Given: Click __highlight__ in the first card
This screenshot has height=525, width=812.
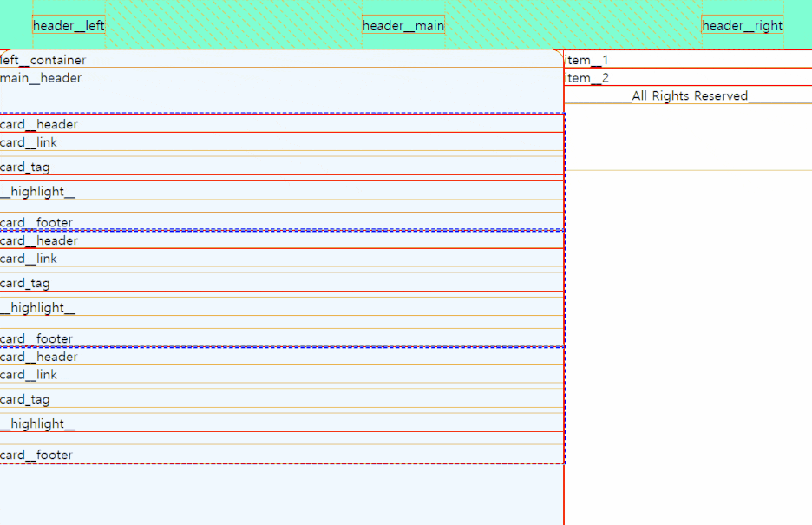Looking at the screenshot, I should [282, 191].
